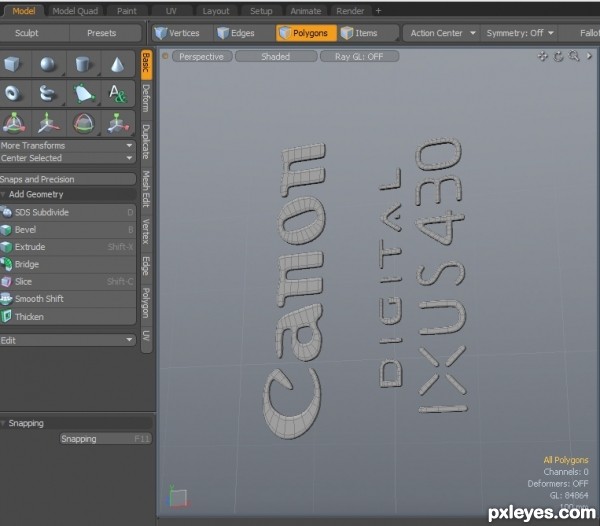Toggle Ray GL OFF button
The width and height of the screenshot is (600, 526).
[x=359, y=57]
